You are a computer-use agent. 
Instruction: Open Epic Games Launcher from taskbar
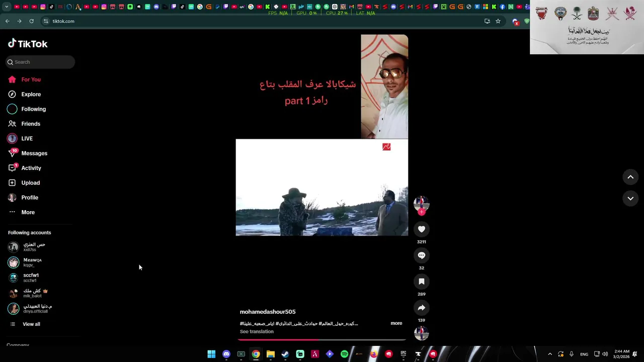tap(404, 354)
